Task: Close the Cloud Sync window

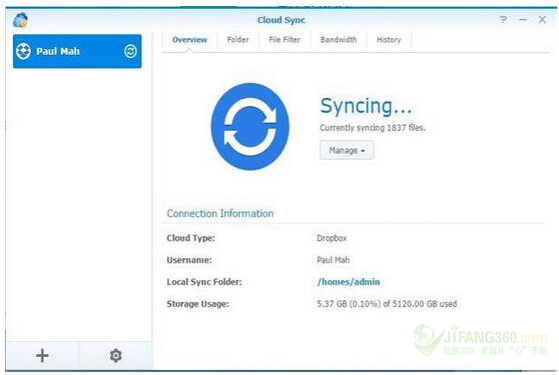Action: pos(542,20)
